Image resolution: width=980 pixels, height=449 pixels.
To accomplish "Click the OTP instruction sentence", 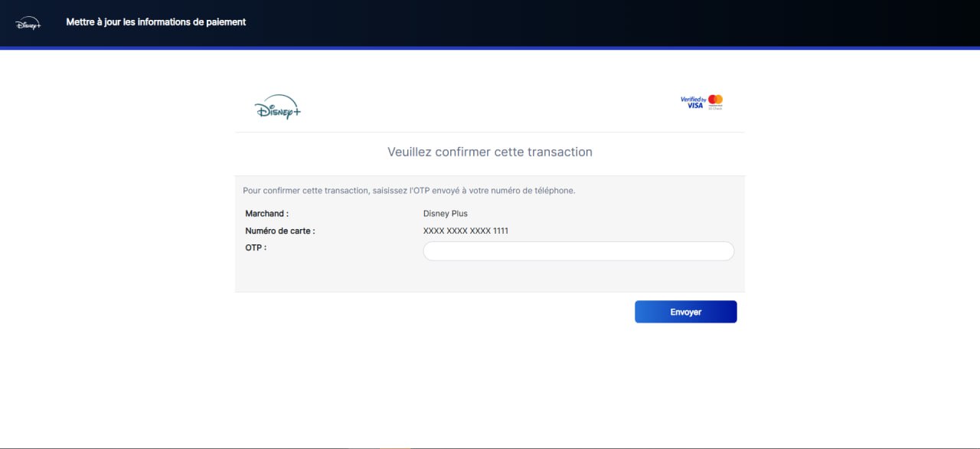I will [409, 191].
